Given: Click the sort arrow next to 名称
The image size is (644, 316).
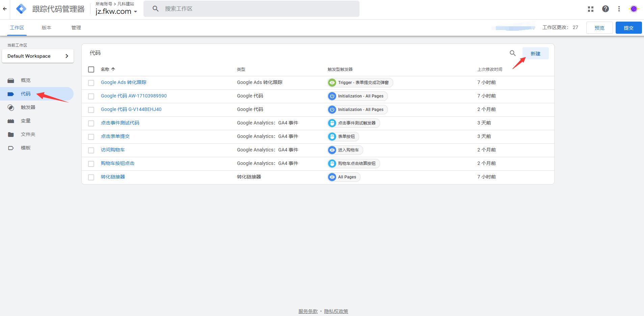Looking at the screenshot, I should pyautogui.click(x=113, y=69).
